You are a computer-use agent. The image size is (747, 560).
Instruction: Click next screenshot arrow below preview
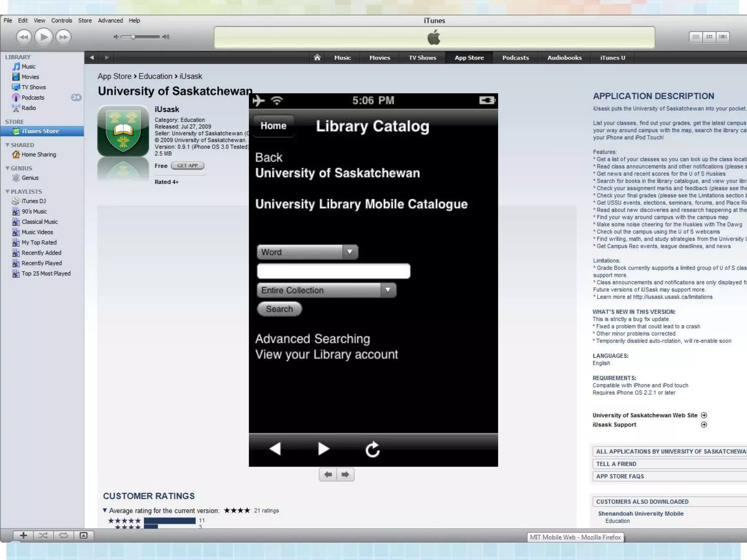(345, 474)
